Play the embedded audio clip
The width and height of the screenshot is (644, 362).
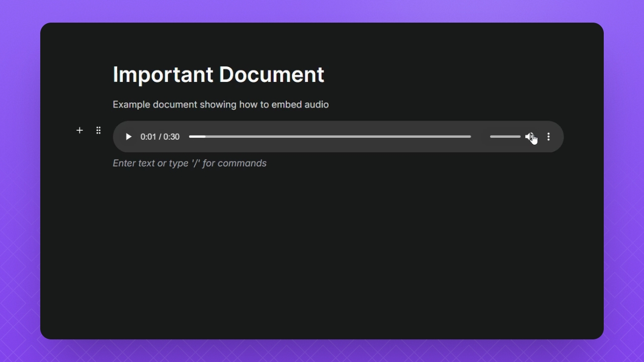point(128,137)
